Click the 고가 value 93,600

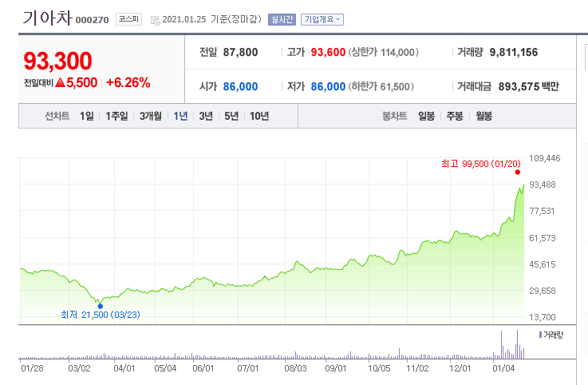pos(328,52)
